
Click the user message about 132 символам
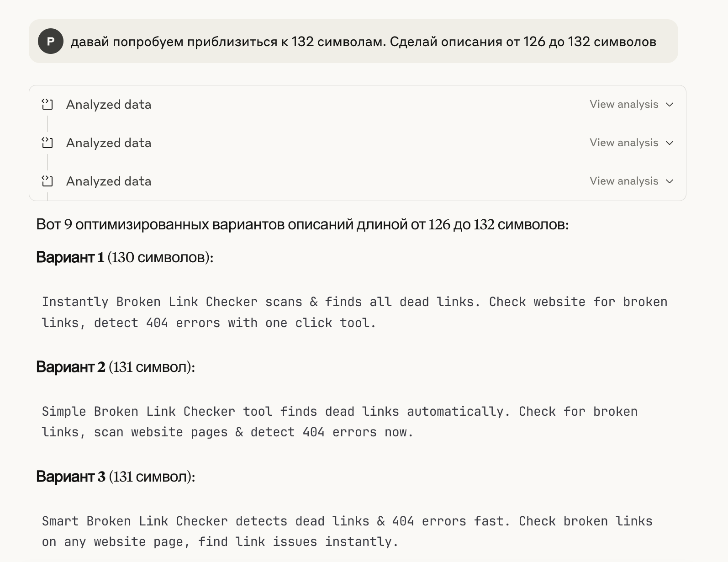point(363,42)
